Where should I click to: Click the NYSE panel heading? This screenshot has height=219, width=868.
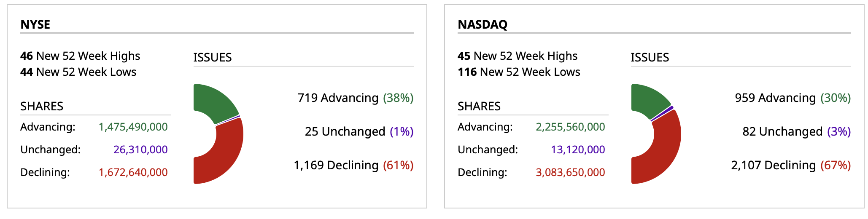pyautogui.click(x=35, y=24)
